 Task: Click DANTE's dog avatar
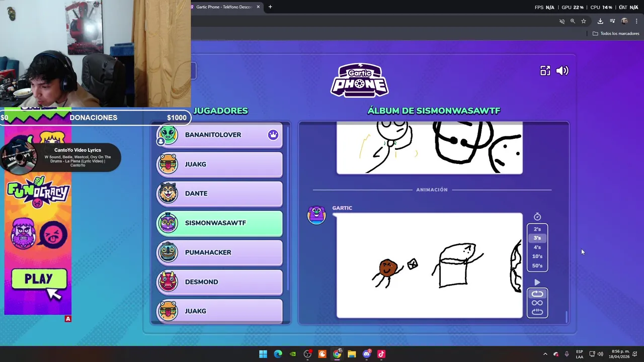[168, 194]
